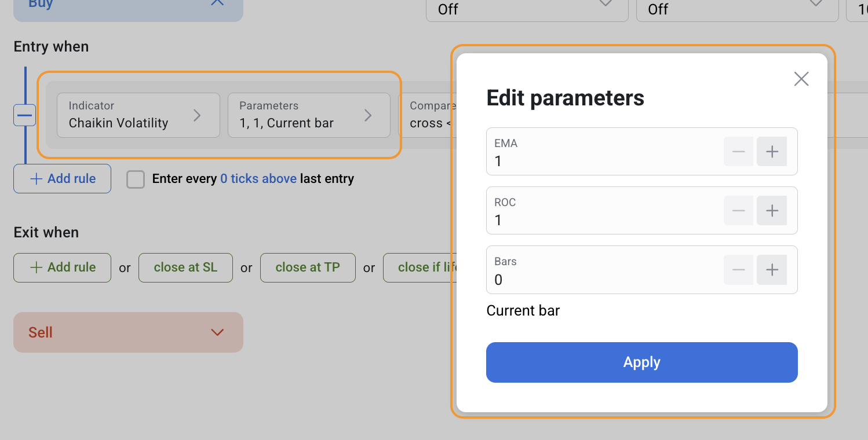This screenshot has height=440, width=868.
Task: Select the 'close at TP' exit option
Action: (x=308, y=267)
